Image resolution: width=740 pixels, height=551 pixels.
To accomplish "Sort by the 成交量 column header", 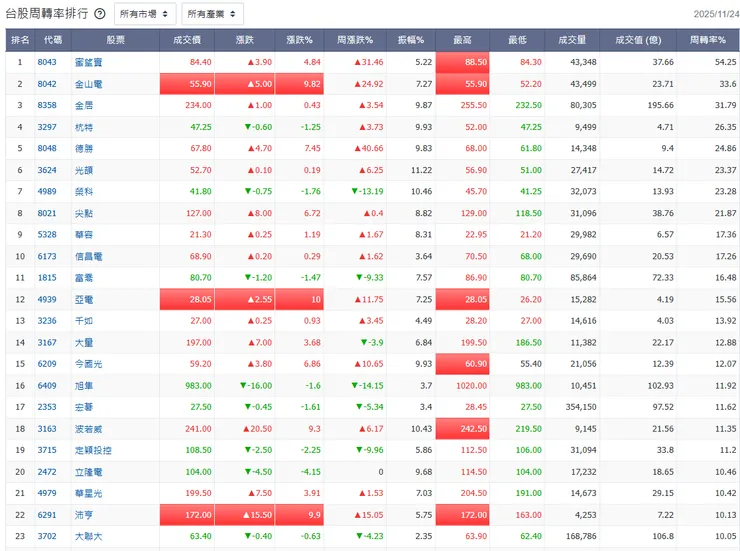I will click(572, 40).
